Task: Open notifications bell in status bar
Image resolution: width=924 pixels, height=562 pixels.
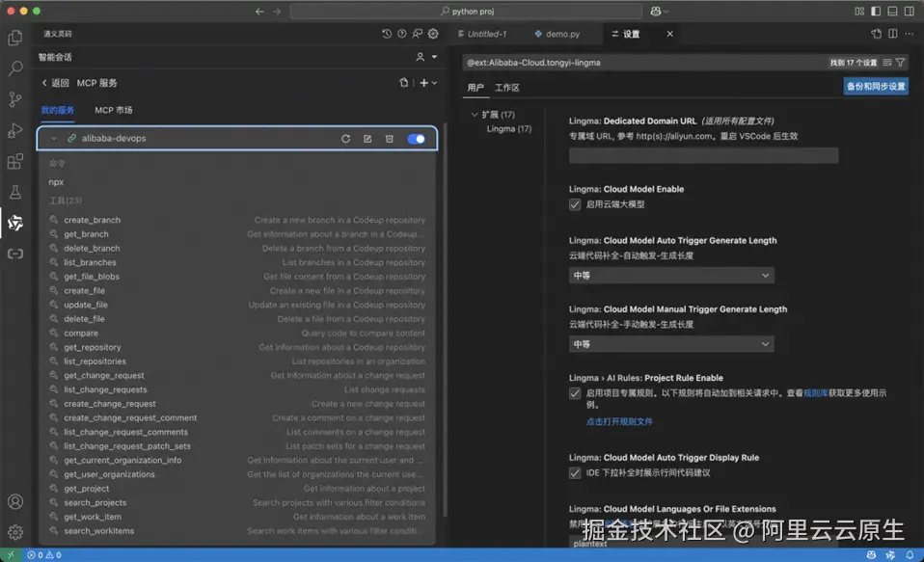Action: tap(910, 555)
